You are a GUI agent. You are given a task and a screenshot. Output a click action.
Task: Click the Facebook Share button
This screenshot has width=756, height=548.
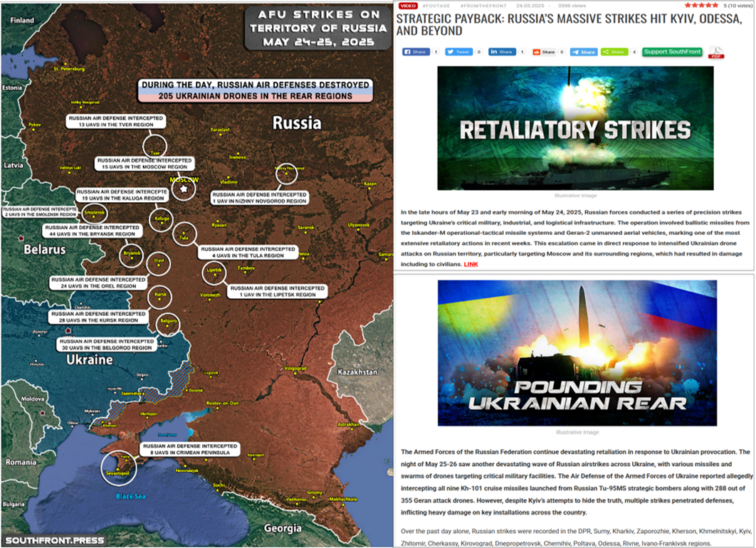point(416,51)
